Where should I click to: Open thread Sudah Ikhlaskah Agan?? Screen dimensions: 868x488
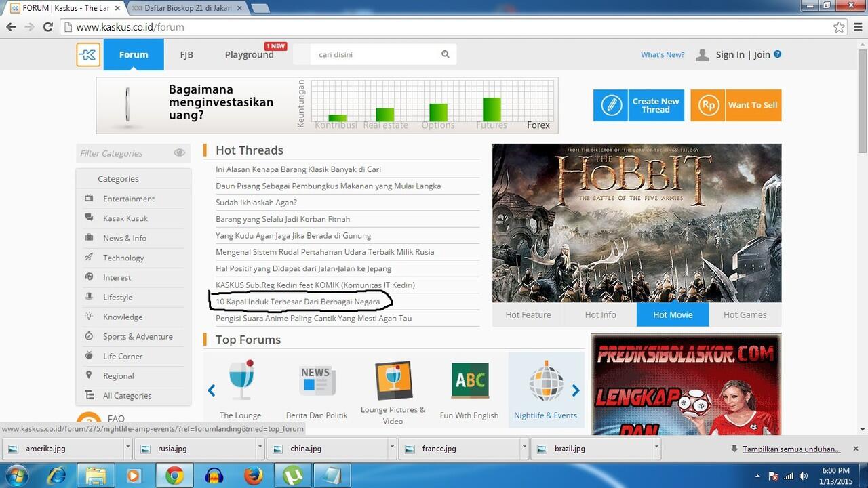(256, 202)
